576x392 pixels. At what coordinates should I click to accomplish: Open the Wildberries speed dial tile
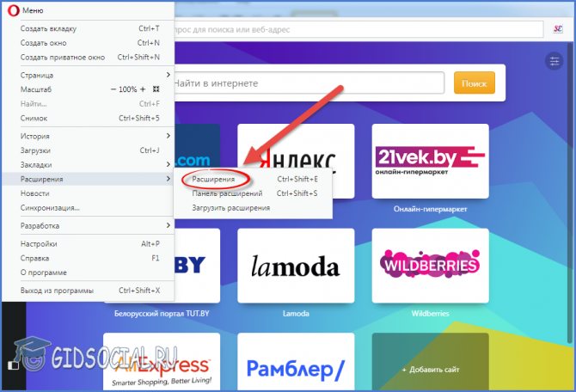tap(430, 266)
